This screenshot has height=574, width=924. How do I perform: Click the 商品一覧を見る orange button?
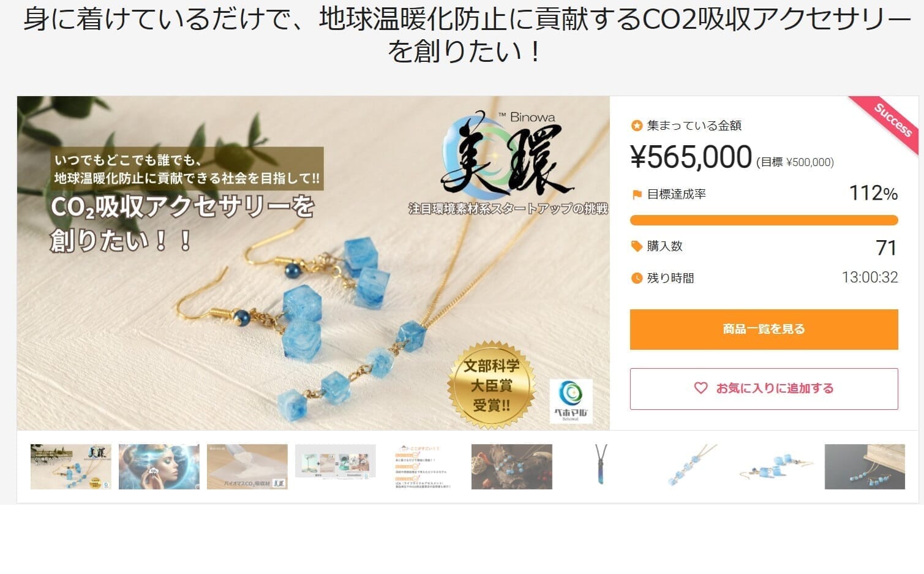point(764,329)
